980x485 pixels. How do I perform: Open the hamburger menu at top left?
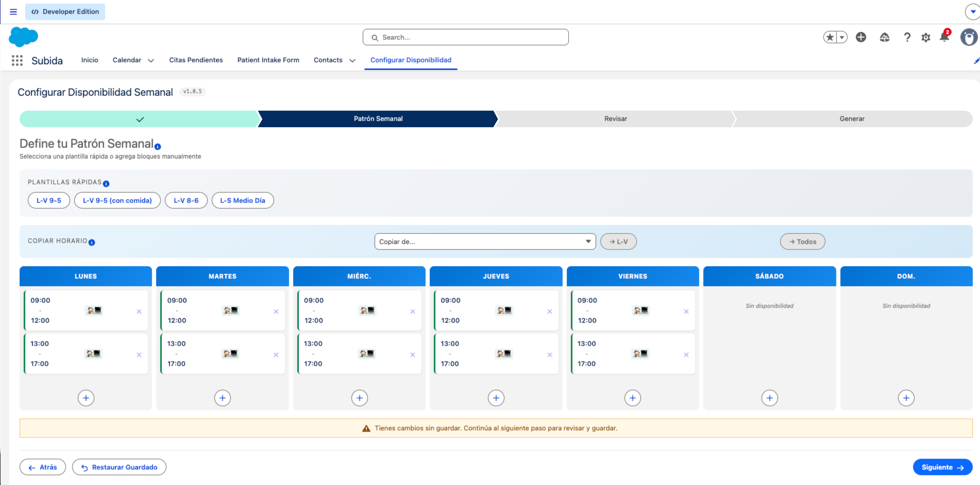coord(13,12)
